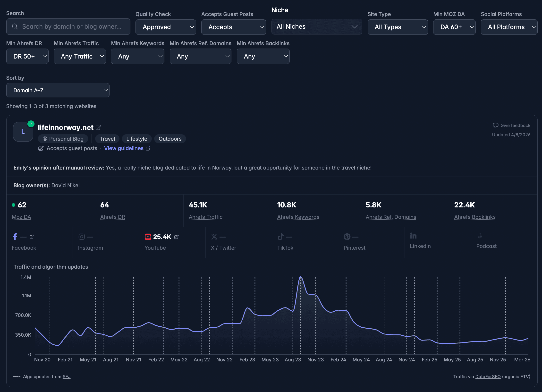Click the TikTok logo icon
The height and width of the screenshot is (392, 542).
(x=281, y=237)
